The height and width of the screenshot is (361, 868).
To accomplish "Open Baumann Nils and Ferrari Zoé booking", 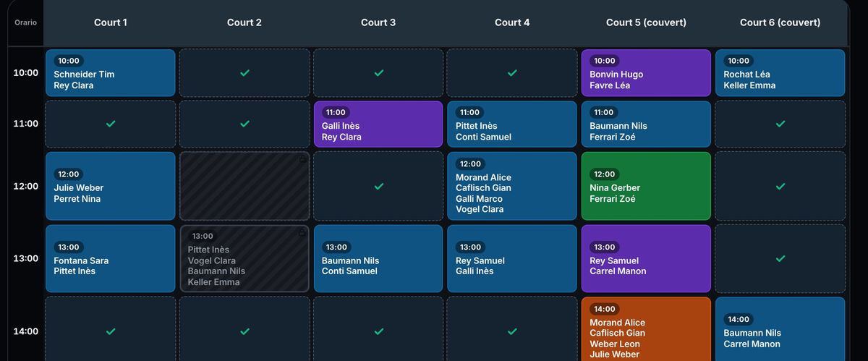I will coord(646,124).
